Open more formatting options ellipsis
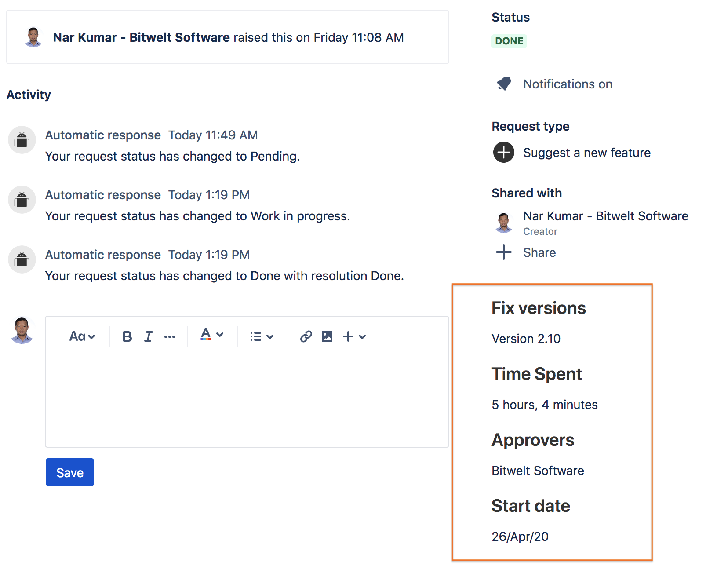 [170, 337]
